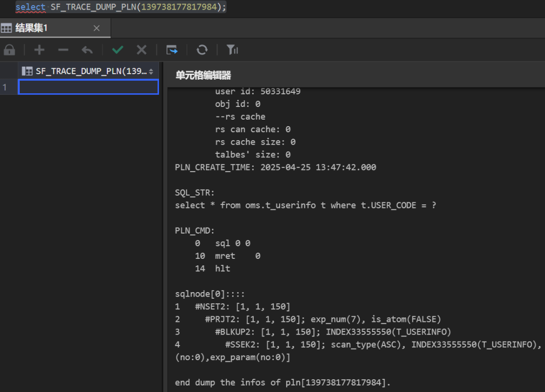Viewport: 545px width, 392px height.
Task: Click the '(no:0),exp_param(no:0)]' line
Action: click(x=233, y=357)
